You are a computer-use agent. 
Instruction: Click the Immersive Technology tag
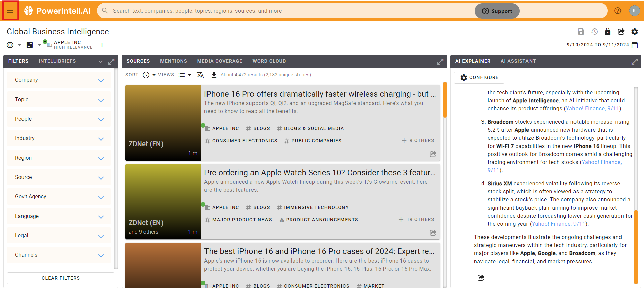pyautogui.click(x=313, y=208)
